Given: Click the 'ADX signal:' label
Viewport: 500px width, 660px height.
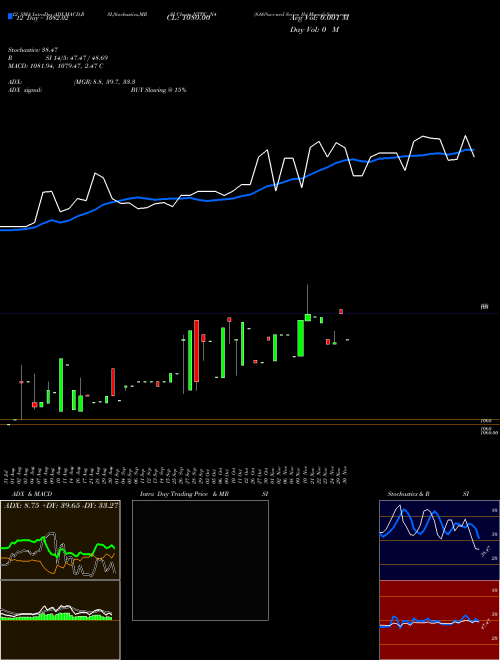Looking at the screenshot, I should coord(25,90).
